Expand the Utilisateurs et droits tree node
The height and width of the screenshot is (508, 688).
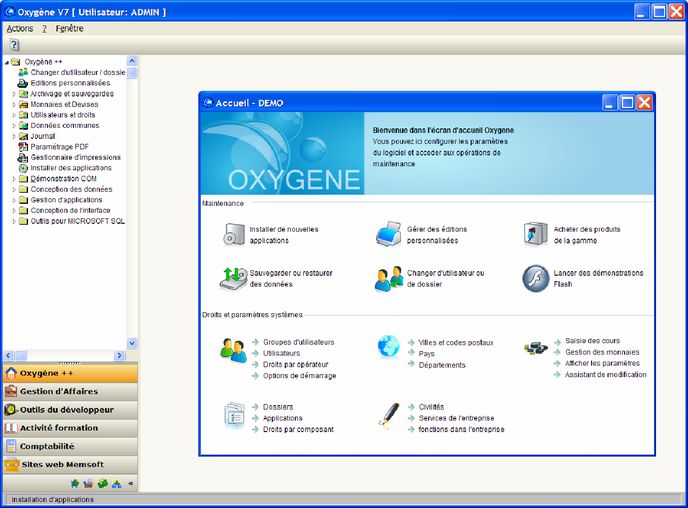(14, 115)
